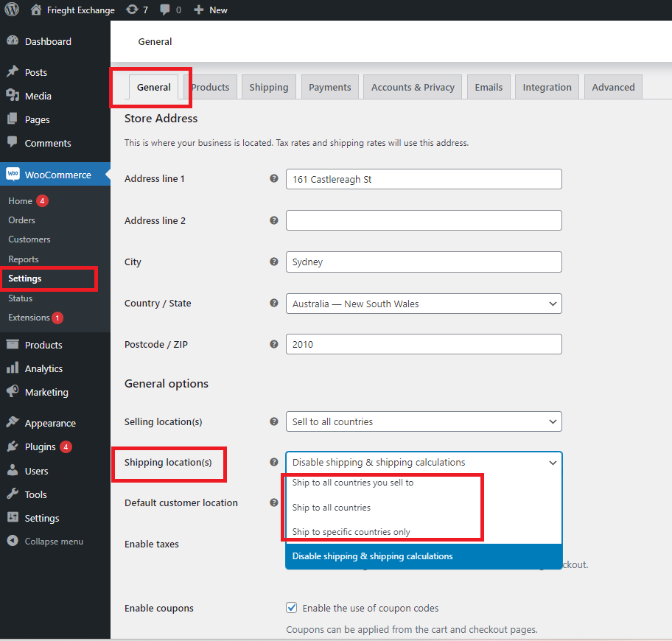
Task: Click the updates icon showing 7
Action: pyautogui.click(x=132, y=10)
